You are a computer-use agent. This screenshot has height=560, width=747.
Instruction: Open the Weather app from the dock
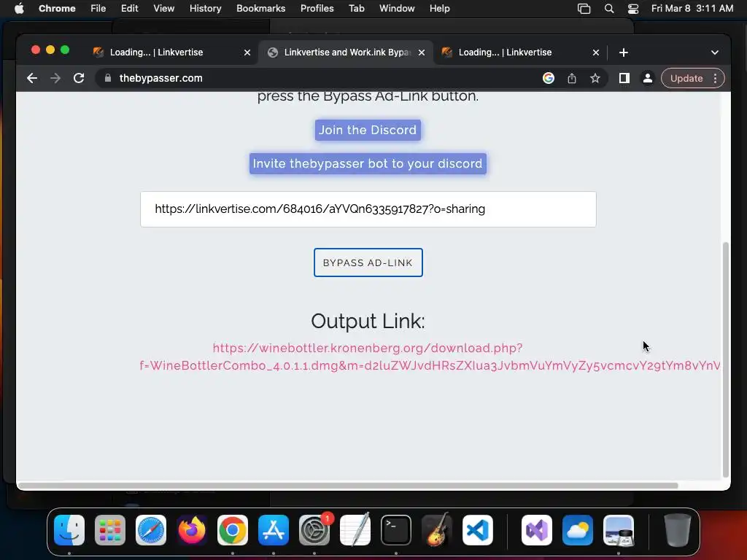578,530
